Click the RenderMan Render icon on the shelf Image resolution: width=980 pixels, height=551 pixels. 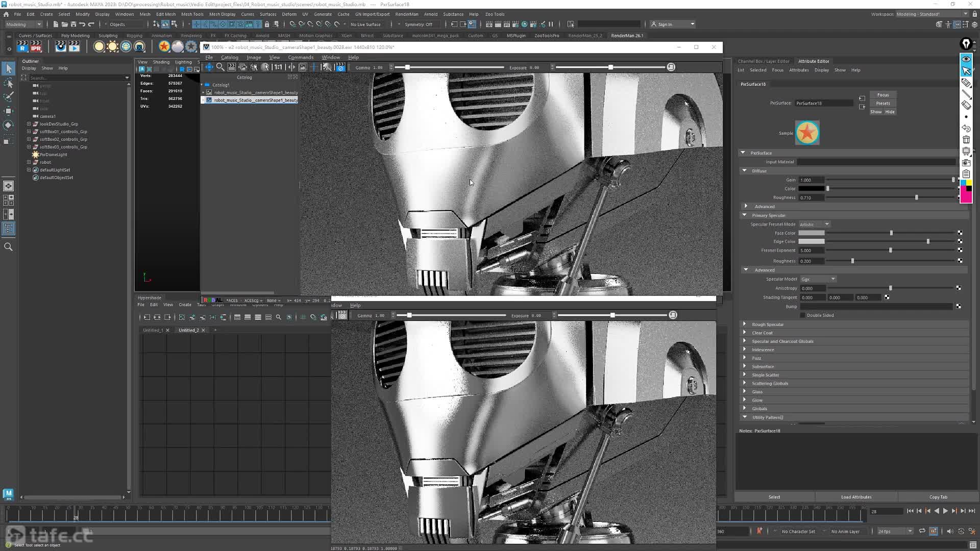(x=22, y=47)
